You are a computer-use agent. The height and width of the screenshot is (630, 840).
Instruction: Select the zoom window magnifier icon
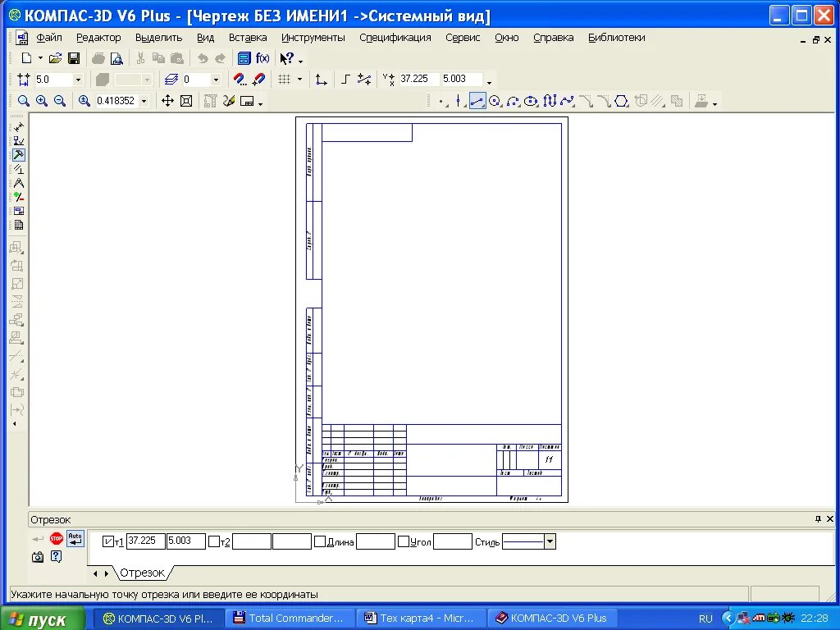tap(24, 101)
